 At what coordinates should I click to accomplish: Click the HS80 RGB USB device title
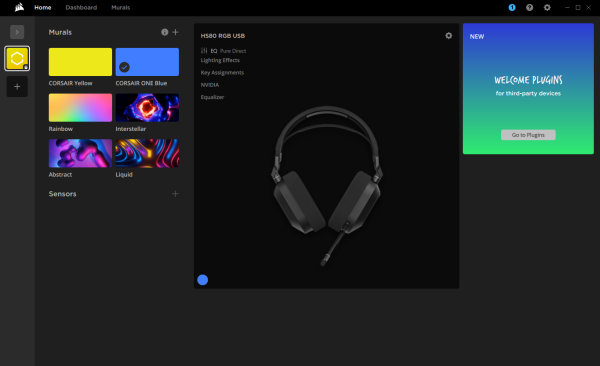tap(223, 36)
